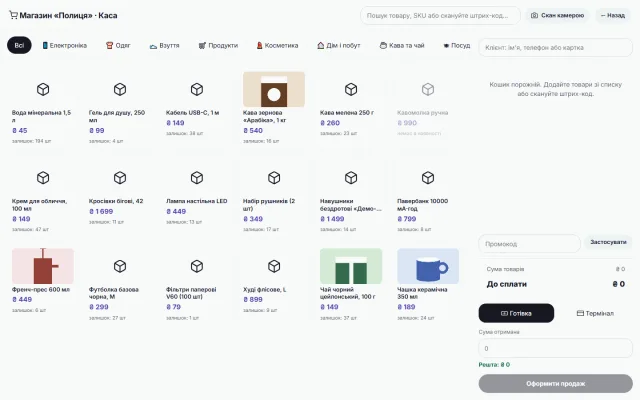Image resolution: width=640 pixels, height=400 pixels.
Task: Click price ₴ 1 699 of Кросівки
Action: (101, 211)
